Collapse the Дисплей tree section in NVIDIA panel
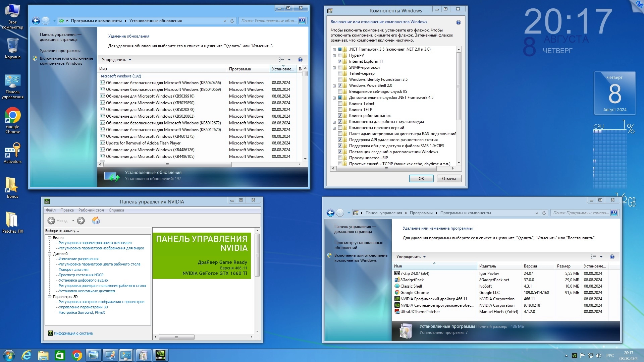This screenshot has height=362, width=644. (x=49, y=254)
